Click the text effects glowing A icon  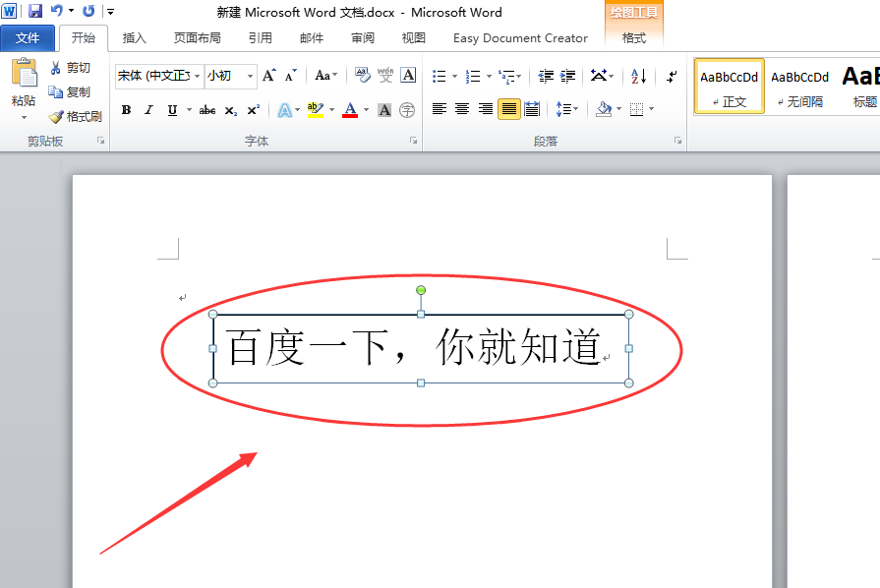pyautogui.click(x=285, y=110)
